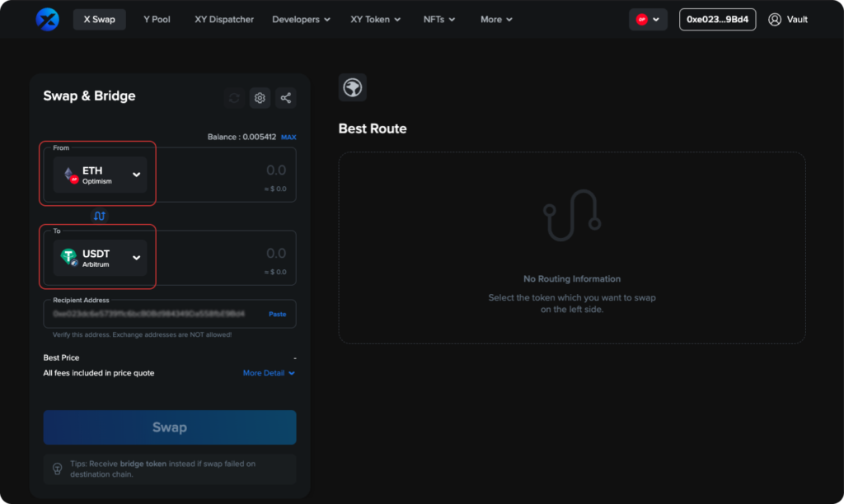Expand More Detail for fees
Image resolution: width=844 pixels, height=504 pixels.
pos(269,373)
